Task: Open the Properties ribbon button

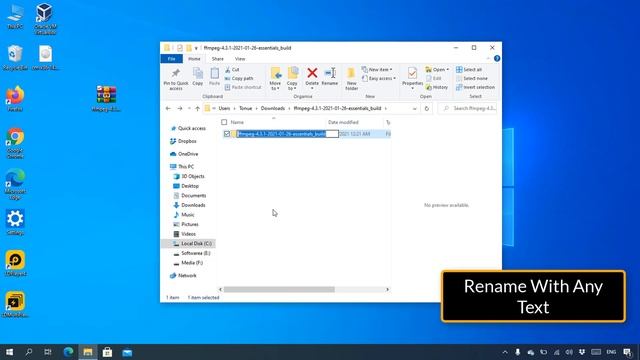Action: point(412,79)
